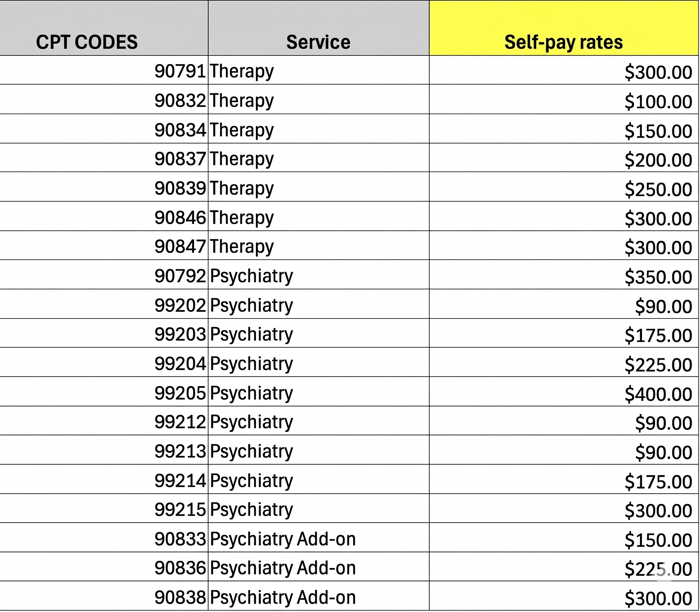
Task: Select the CPT CODES header cell
Action: coord(104,28)
